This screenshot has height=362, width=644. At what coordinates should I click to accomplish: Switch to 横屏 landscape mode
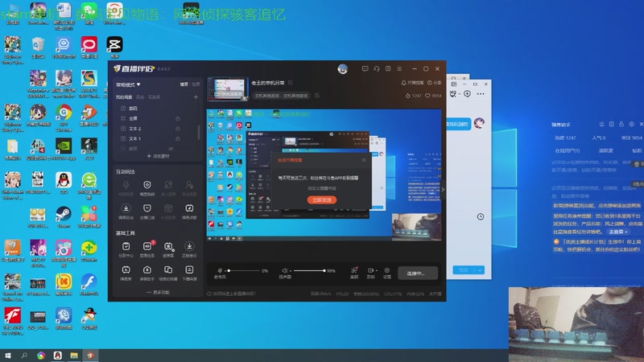pos(184,84)
